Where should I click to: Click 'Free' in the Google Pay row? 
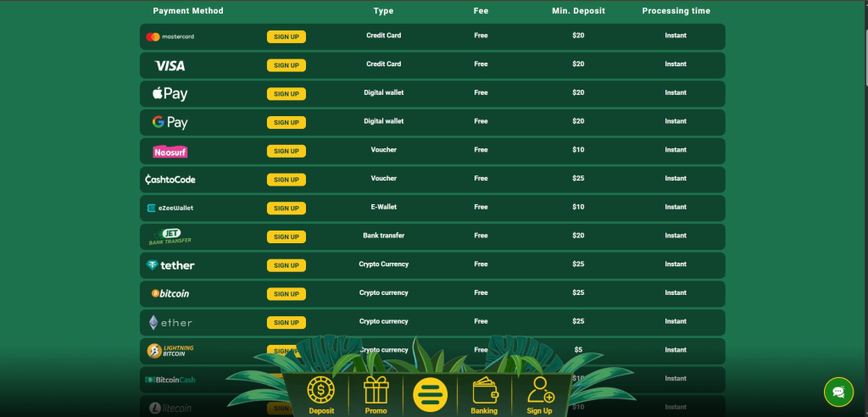pos(481,121)
